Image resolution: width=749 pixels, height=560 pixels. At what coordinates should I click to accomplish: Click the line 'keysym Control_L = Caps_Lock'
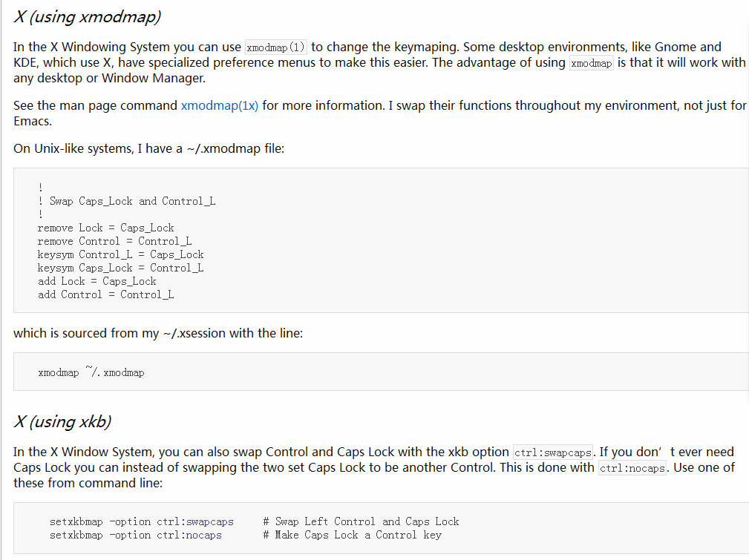coord(121,254)
